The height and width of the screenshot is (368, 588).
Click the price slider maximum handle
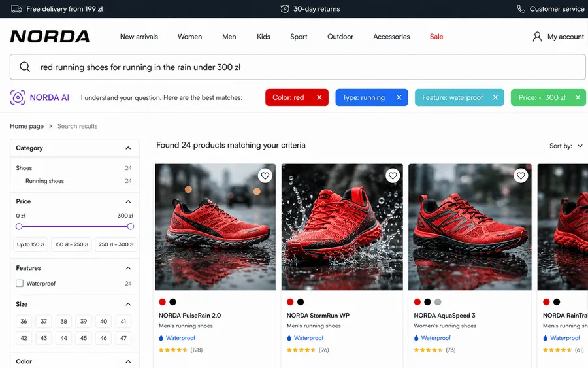tap(131, 227)
